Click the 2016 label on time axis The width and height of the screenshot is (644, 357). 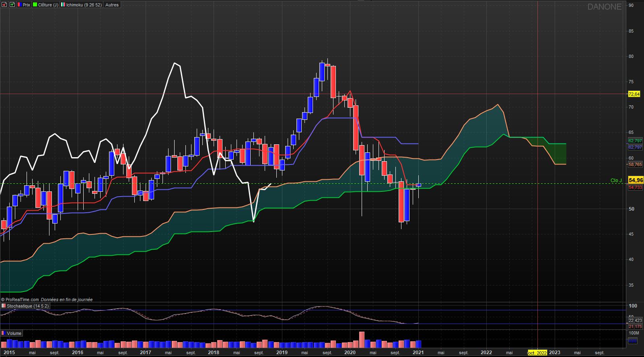click(x=78, y=353)
